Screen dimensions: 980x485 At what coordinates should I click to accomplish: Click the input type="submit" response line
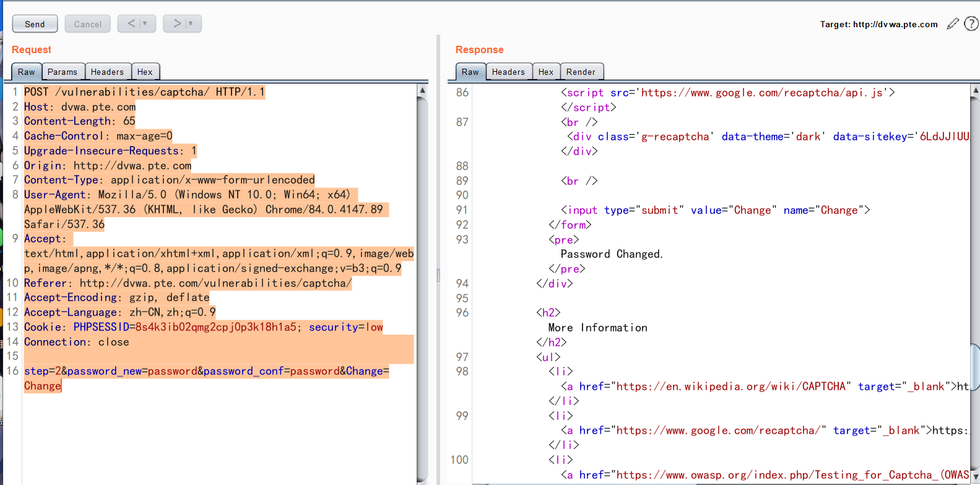715,210
